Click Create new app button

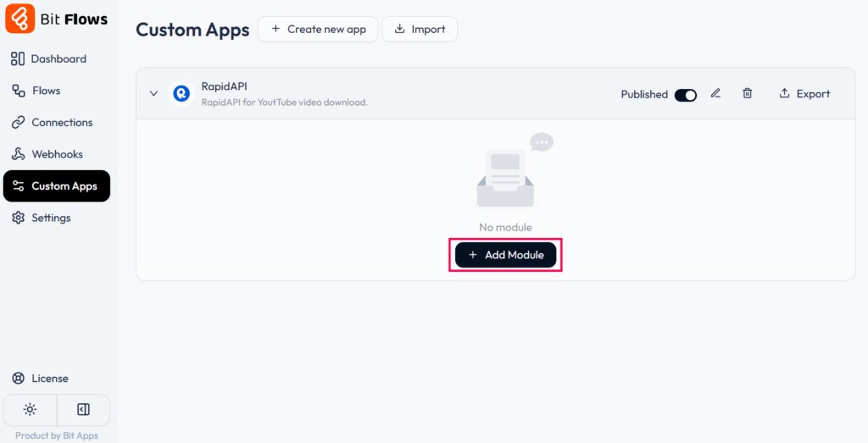(x=318, y=30)
